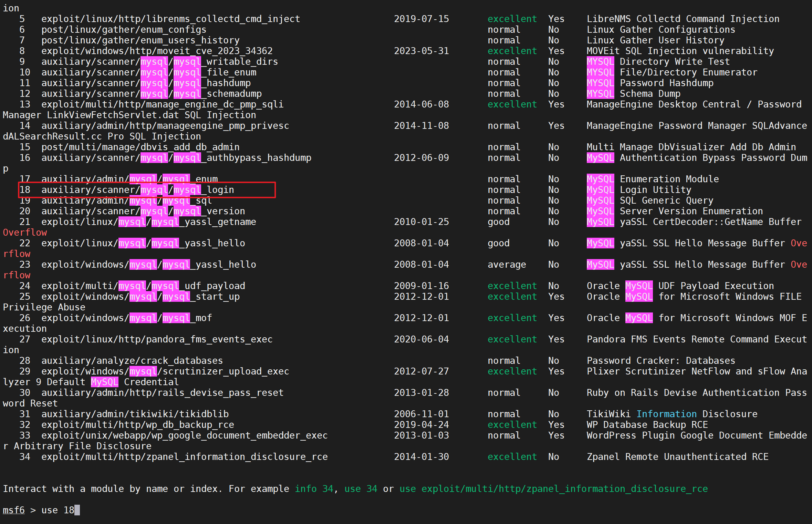Click the msf6 prompt text
Screen dimensions: 812x524
(14, 510)
